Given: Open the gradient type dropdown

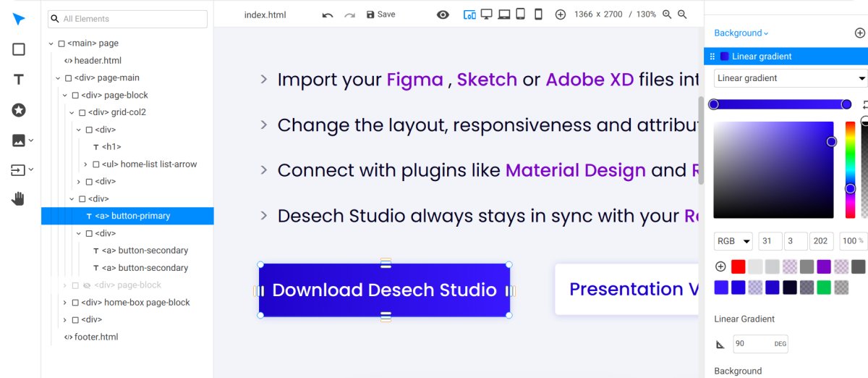Looking at the screenshot, I should click(x=791, y=78).
